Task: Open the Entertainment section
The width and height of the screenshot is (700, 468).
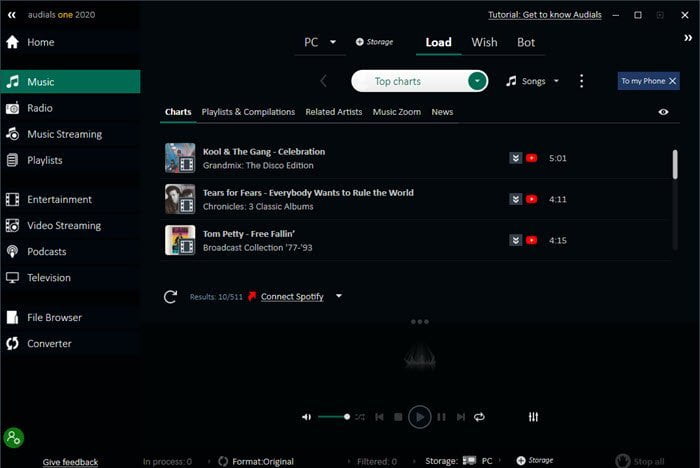Action: click(x=70, y=200)
